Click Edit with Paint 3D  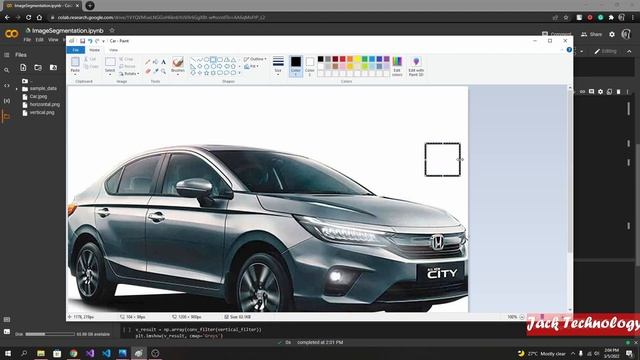click(416, 67)
